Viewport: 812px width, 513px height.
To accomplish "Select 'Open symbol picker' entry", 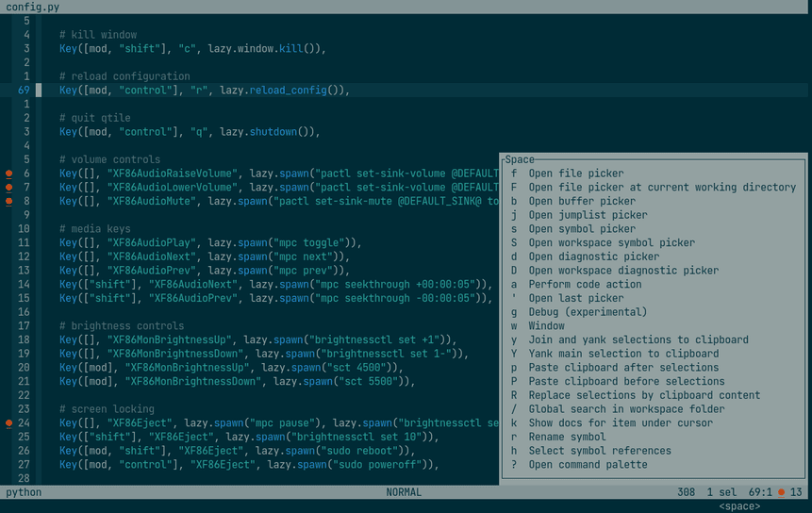I will pos(653,229).
